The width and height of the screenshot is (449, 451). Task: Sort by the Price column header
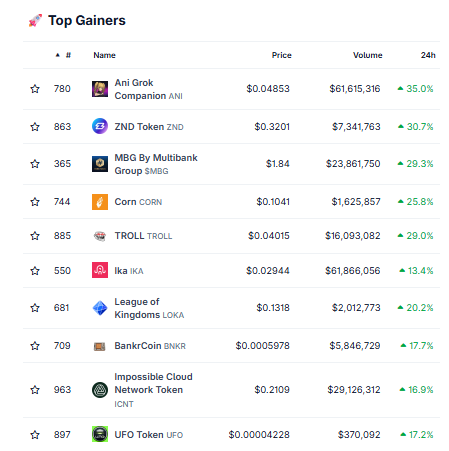281,55
